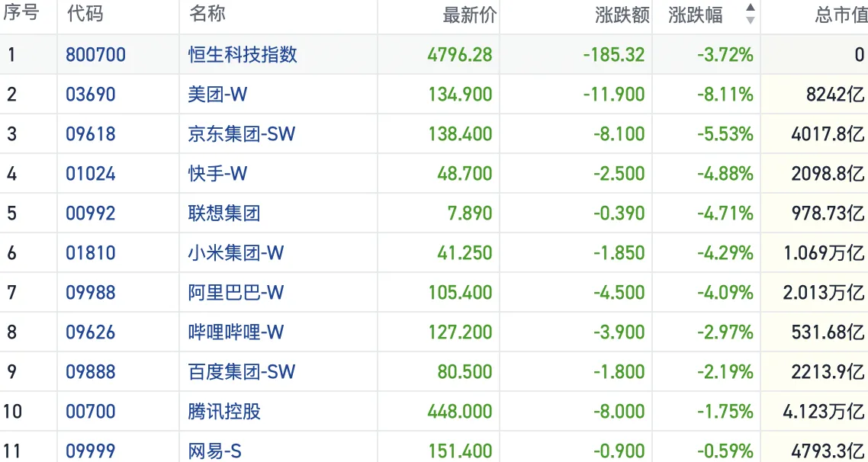Open 快手-W stock page
This screenshot has height=462, width=868.
coord(217,174)
